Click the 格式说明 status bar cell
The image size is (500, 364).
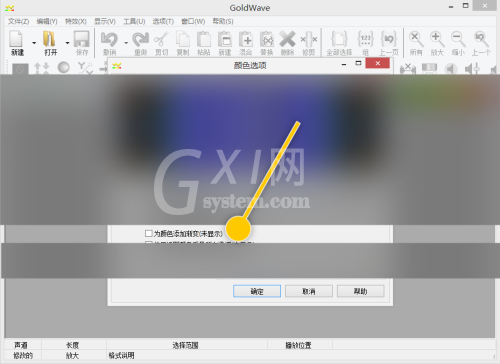(x=121, y=356)
